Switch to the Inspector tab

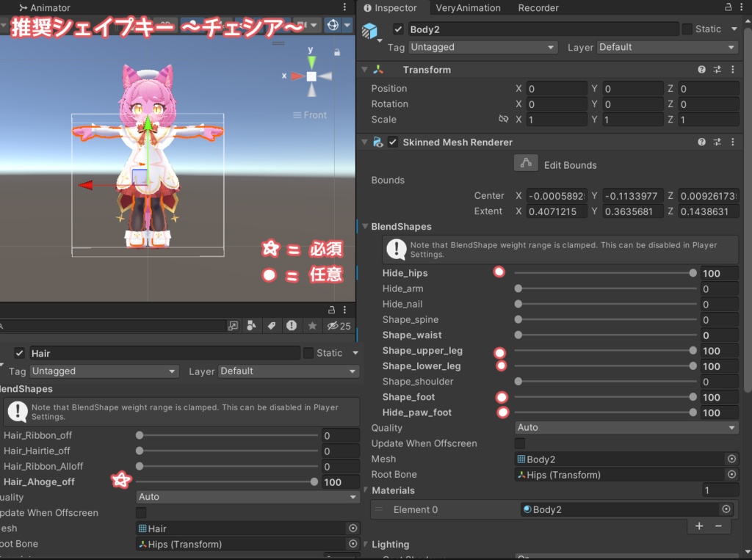(x=390, y=7)
